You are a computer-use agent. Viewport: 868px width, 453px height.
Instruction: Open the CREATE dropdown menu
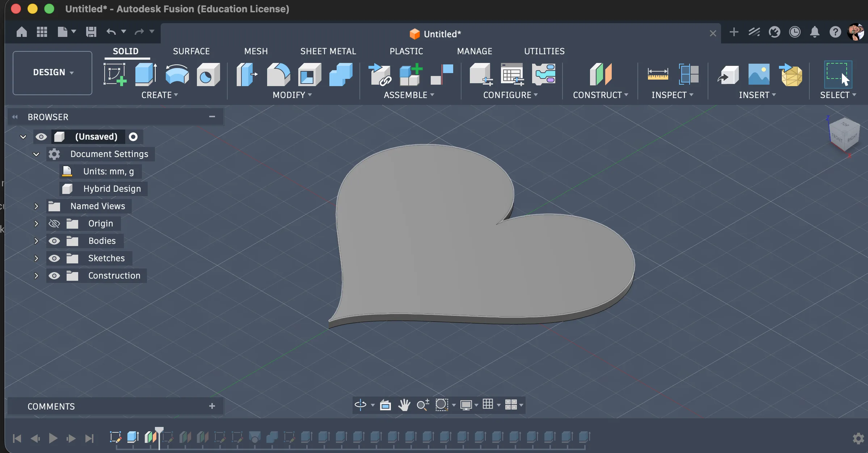(x=160, y=95)
